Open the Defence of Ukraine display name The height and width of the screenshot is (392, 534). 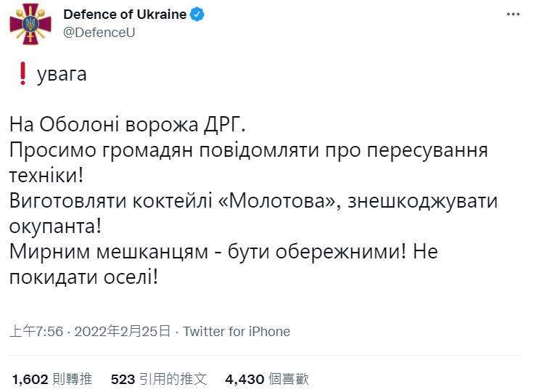click(x=125, y=15)
